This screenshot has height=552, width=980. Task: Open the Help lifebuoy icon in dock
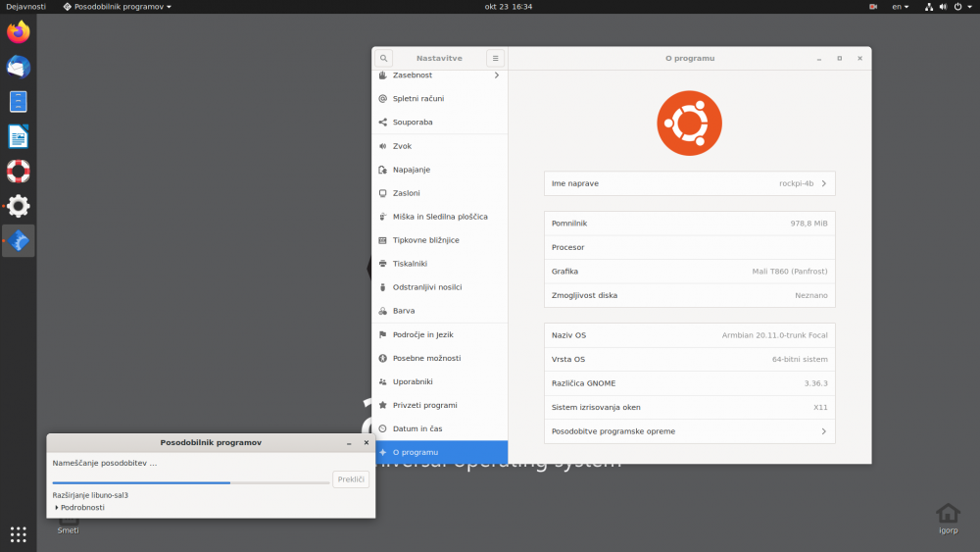tap(19, 172)
